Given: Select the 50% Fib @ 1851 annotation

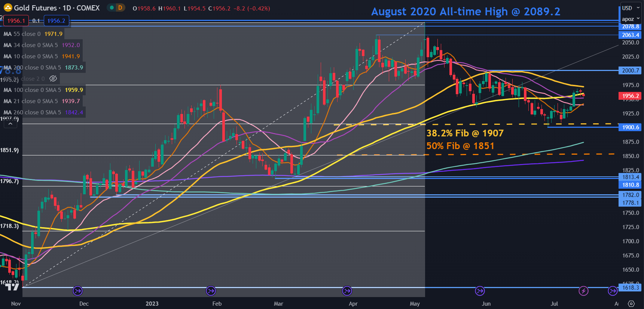Looking at the screenshot, I should 460,146.
